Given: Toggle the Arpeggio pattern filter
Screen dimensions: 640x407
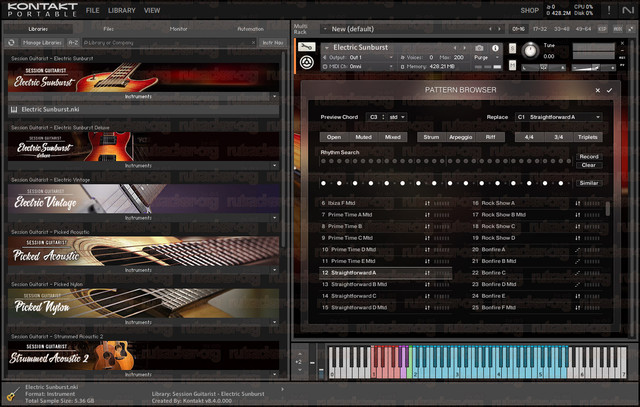Looking at the screenshot, I should pyautogui.click(x=461, y=137).
